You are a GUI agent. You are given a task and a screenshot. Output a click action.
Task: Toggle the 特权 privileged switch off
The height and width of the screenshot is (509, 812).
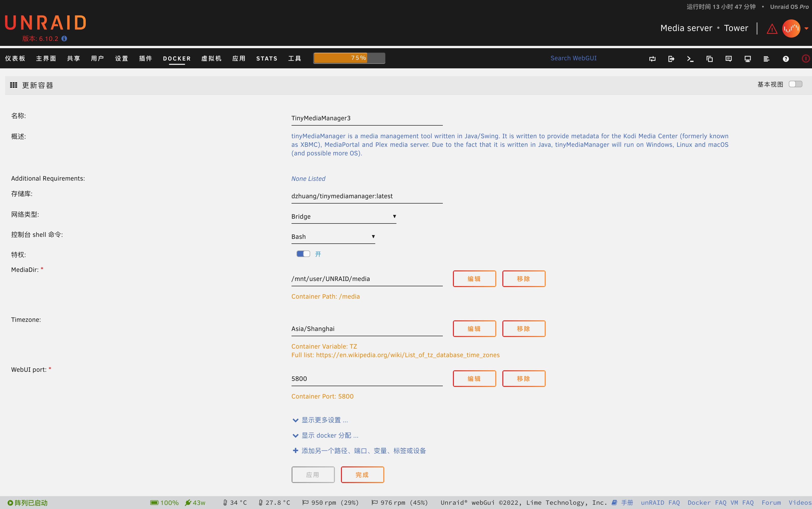(x=303, y=254)
